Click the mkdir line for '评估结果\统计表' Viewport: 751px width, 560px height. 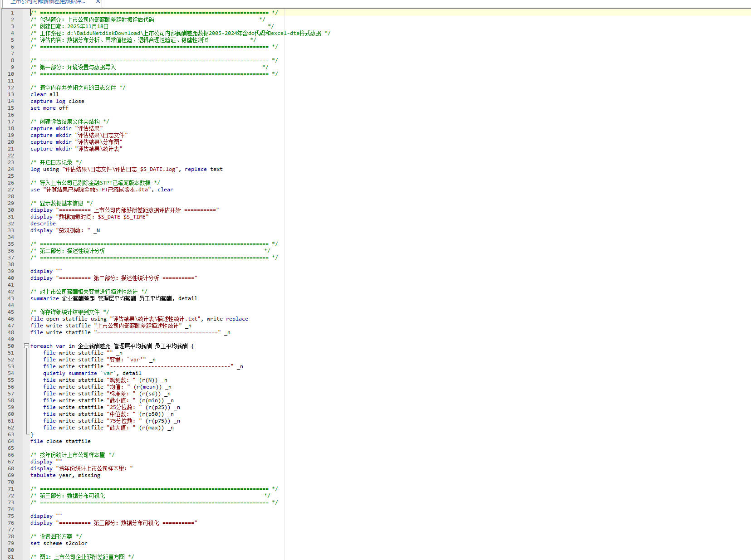tap(76, 149)
